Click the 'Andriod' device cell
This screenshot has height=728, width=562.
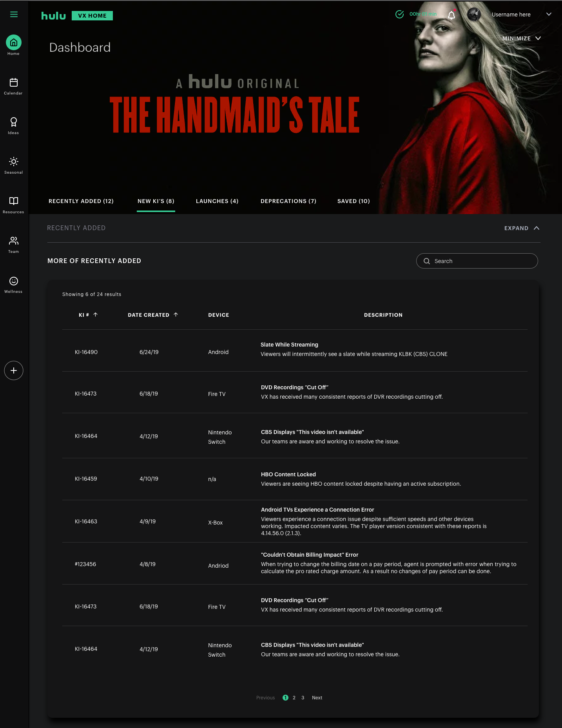[x=218, y=566]
